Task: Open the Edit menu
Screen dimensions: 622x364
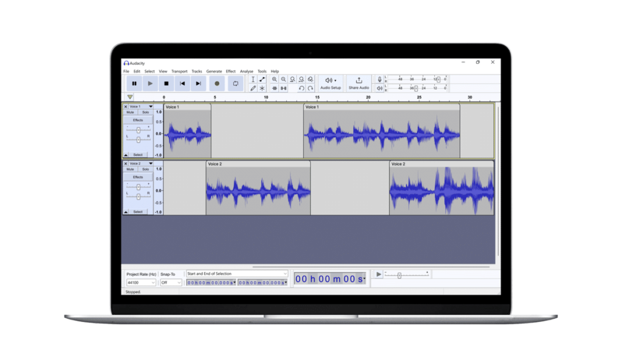Action: [137, 72]
